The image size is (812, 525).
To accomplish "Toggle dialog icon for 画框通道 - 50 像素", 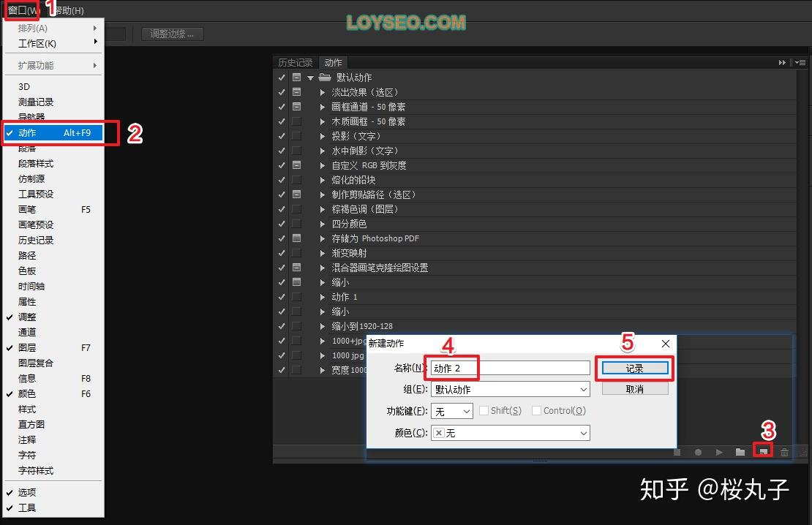I will tap(297, 107).
